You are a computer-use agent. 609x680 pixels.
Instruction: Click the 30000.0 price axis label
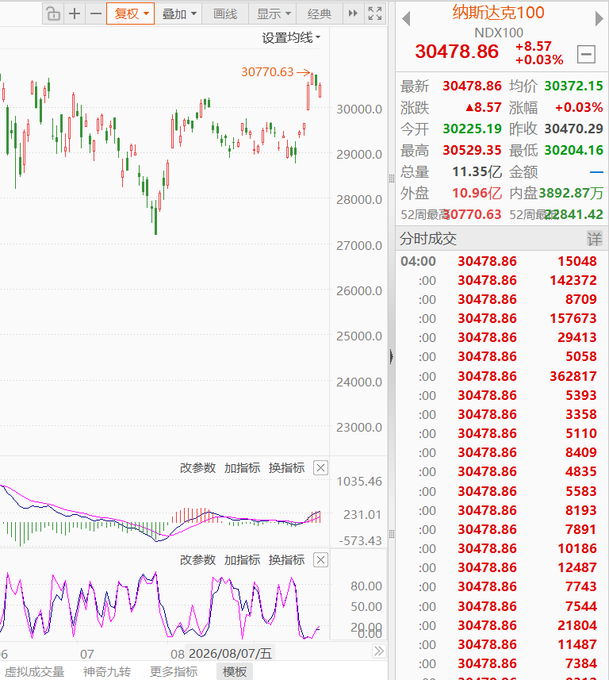tap(359, 109)
